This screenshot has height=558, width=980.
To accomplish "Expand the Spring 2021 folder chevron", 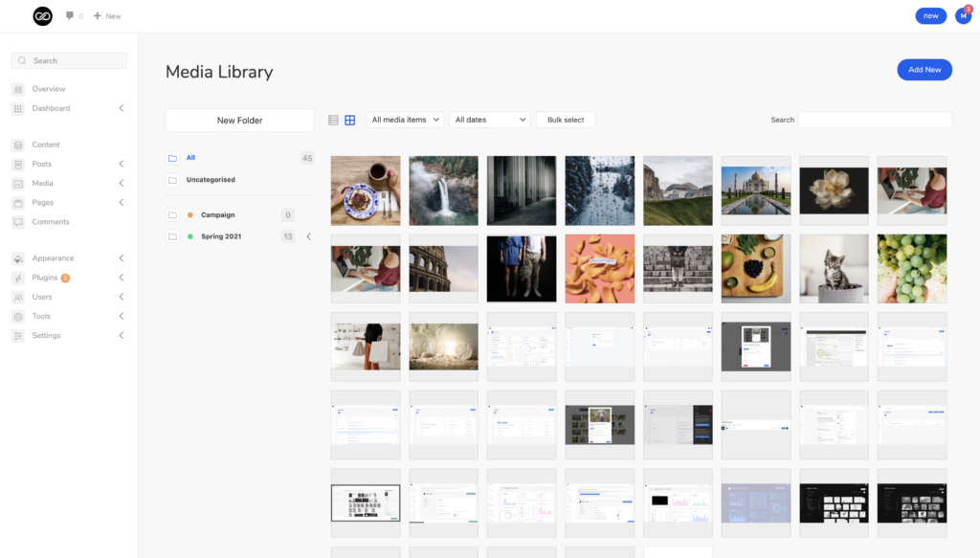I will (x=308, y=236).
